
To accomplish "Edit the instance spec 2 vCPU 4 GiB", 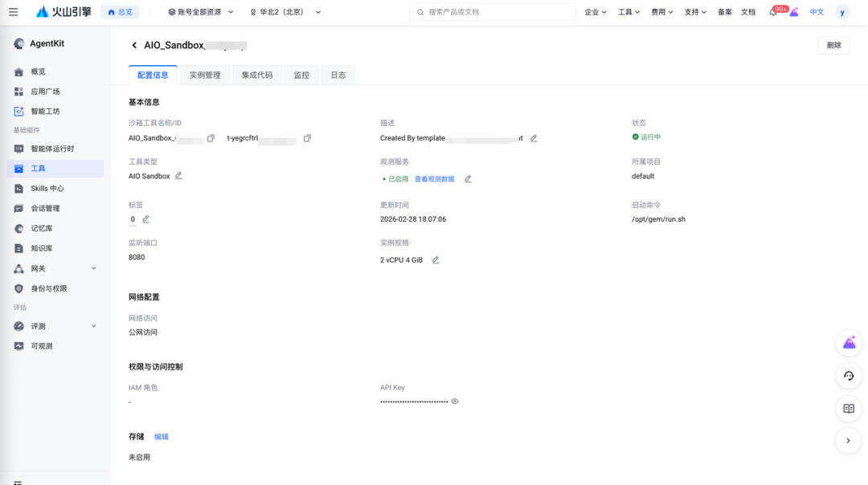I will tap(436, 260).
